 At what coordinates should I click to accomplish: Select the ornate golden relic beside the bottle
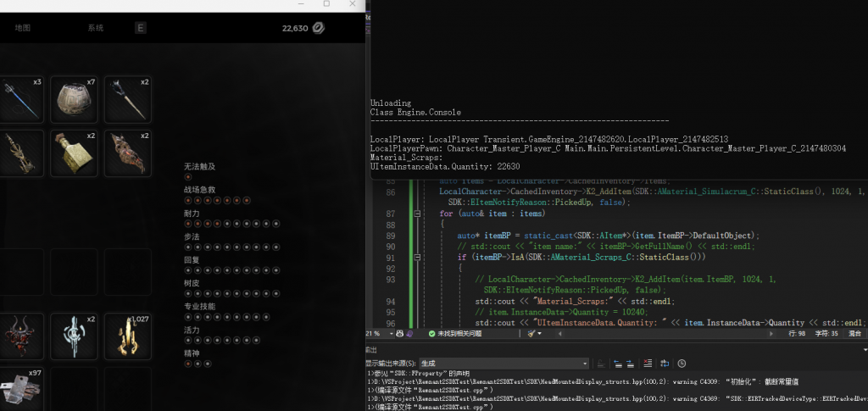(20, 153)
